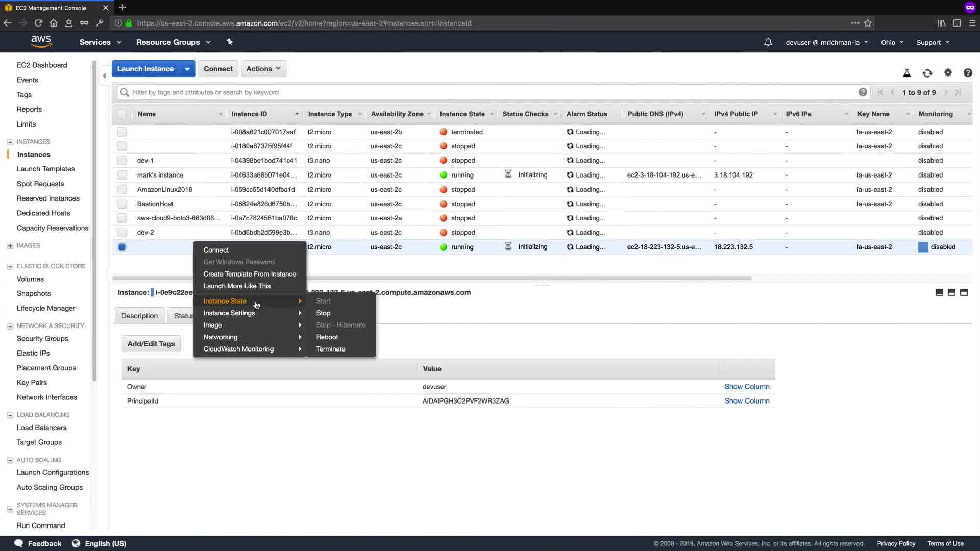This screenshot has height=551, width=980.
Task: Click the experiments flask icon
Action: (907, 73)
